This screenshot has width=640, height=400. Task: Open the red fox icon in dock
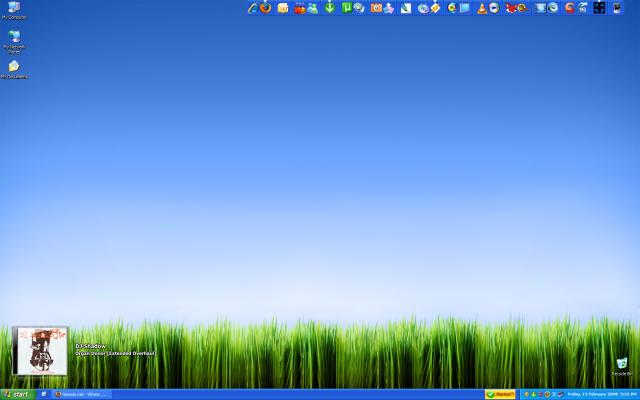511,8
